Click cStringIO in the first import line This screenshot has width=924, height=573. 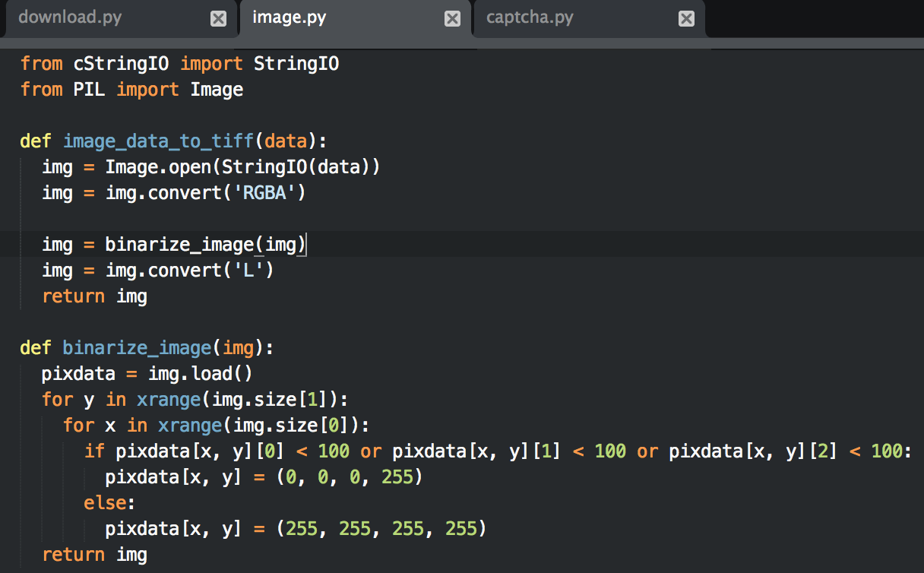121,64
